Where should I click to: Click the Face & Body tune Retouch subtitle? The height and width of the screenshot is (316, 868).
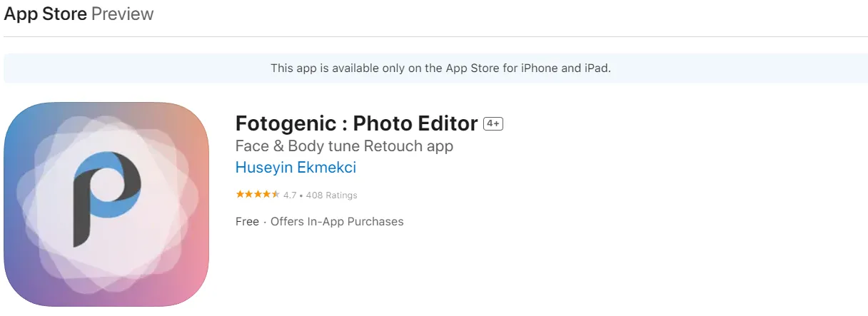tap(344, 146)
